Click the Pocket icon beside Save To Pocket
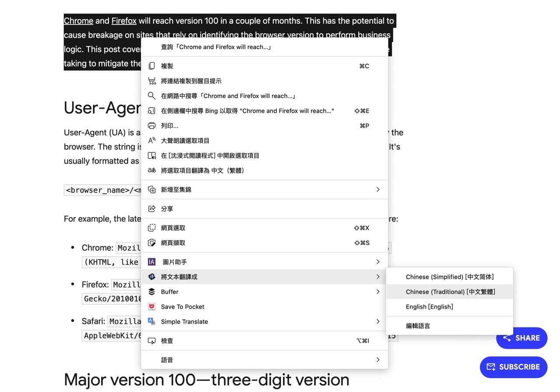 [152, 307]
